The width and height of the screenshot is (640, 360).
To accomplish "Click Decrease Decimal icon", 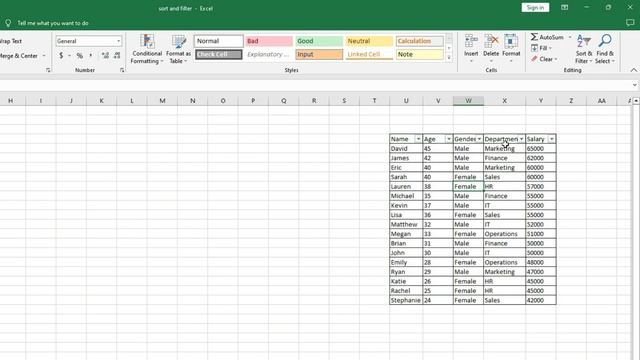I will 117,55.
